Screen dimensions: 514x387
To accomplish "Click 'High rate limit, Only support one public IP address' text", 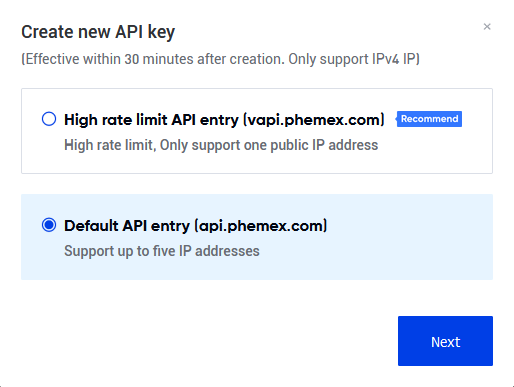I will pyautogui.click(x=221, y=145).
